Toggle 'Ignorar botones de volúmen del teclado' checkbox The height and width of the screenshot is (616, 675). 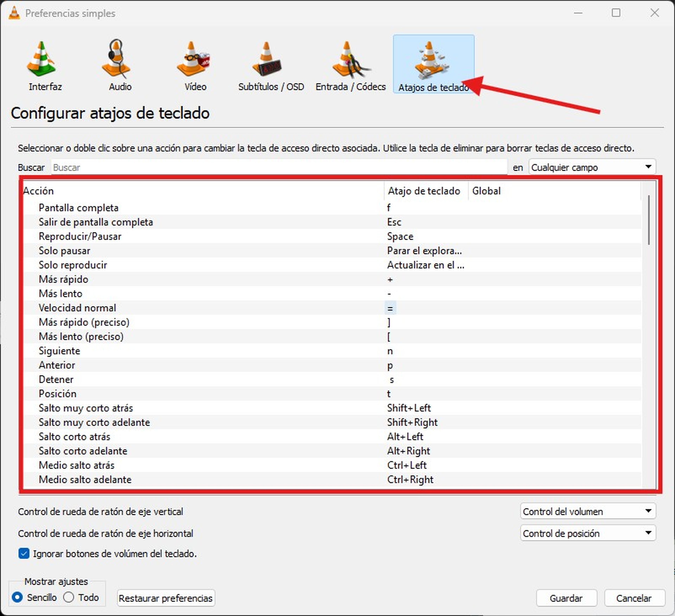(x=24, y=553)
